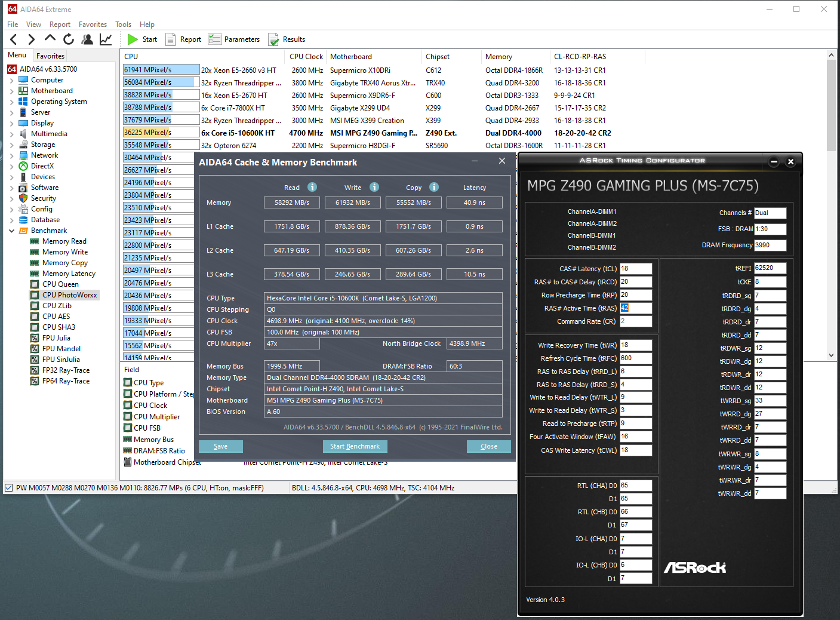Select Memory Latency benchmark in tree
Screen dimensions: 840x620
click(69, 274)
